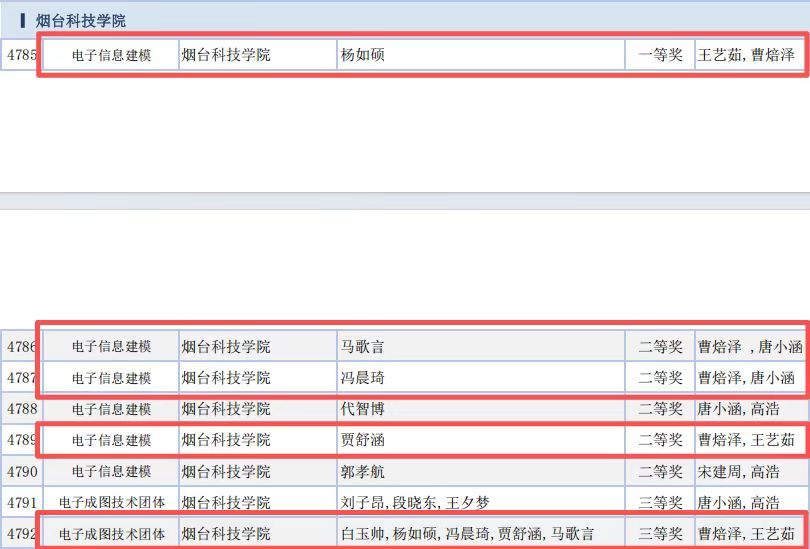Click the 一等奖 award cell
810x549 pixels.
pyautogui.click(x=660, y=55)
